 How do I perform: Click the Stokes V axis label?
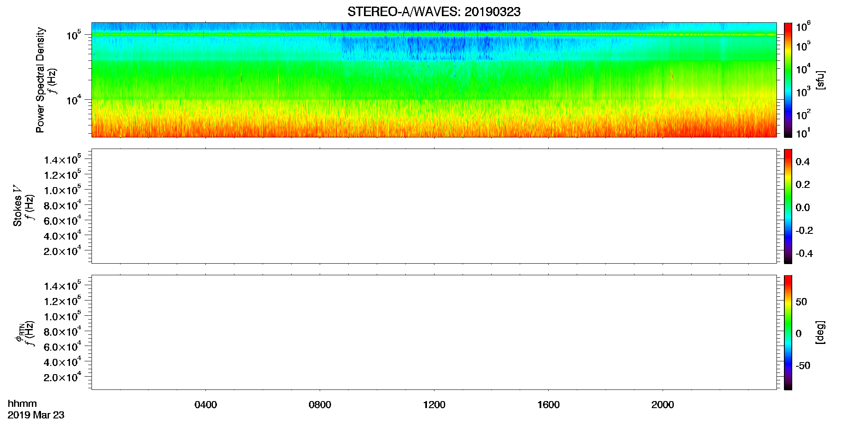[x=17, y=206]
